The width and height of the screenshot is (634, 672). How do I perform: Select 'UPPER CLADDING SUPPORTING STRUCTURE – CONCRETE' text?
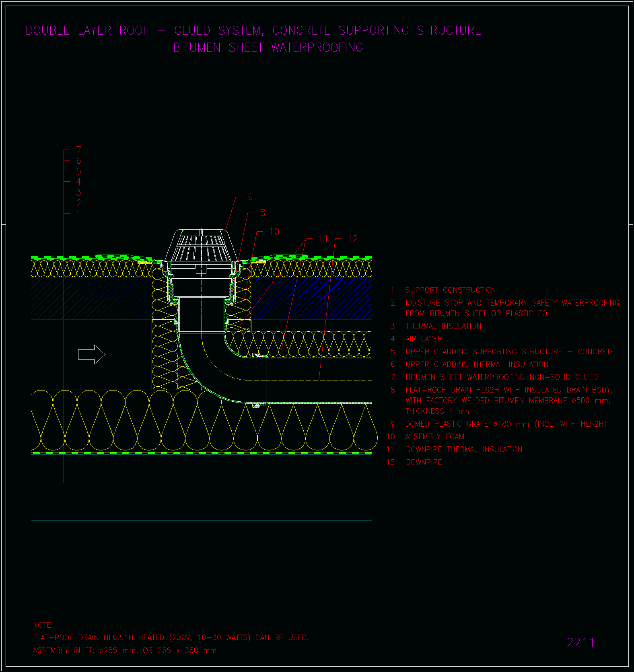pos(510,351)
